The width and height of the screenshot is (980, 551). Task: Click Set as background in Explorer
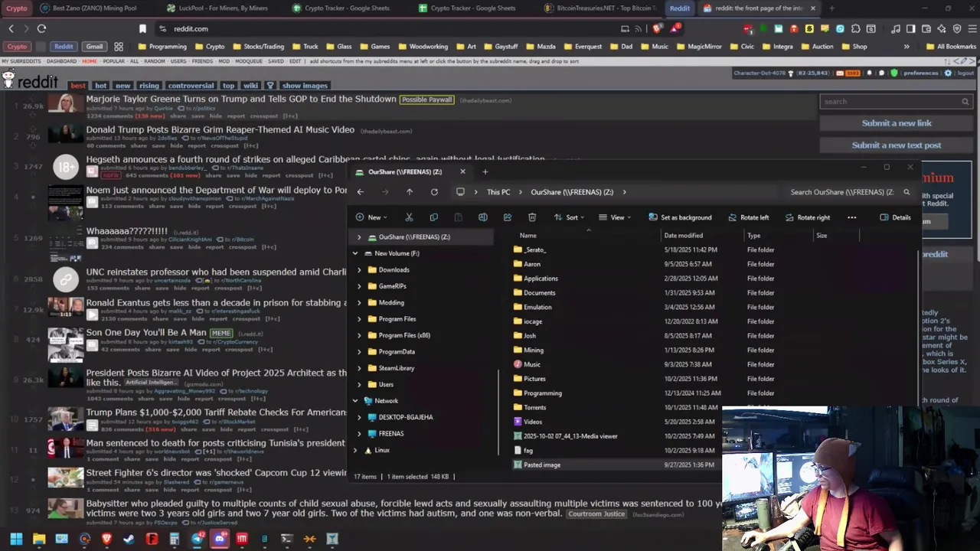point(679,217)
